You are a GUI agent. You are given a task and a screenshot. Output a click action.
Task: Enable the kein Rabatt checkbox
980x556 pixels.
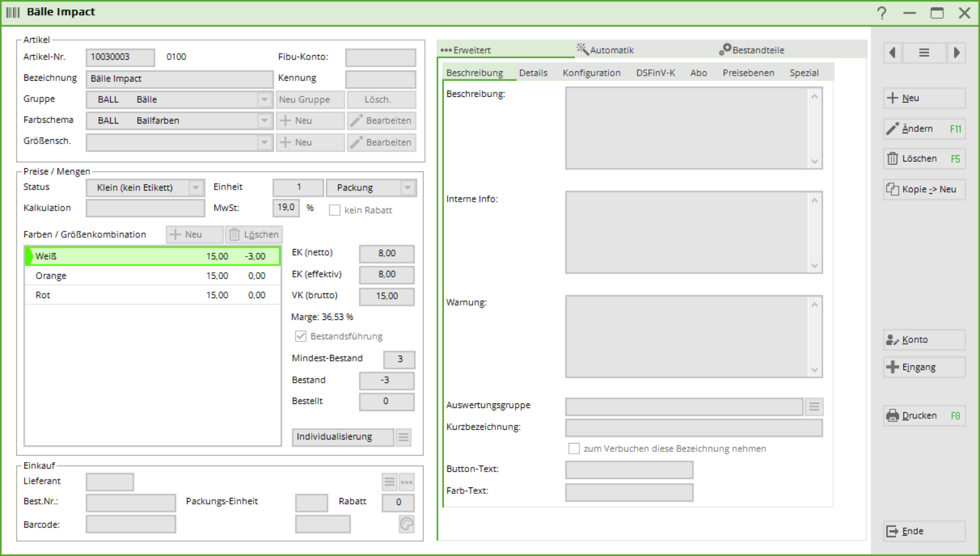tap(334, 210)
